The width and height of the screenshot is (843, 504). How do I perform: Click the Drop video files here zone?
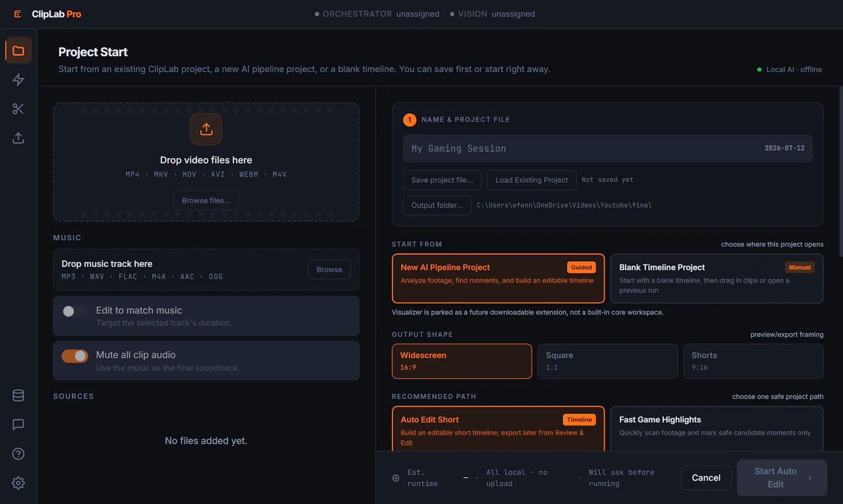coord(206,162)
